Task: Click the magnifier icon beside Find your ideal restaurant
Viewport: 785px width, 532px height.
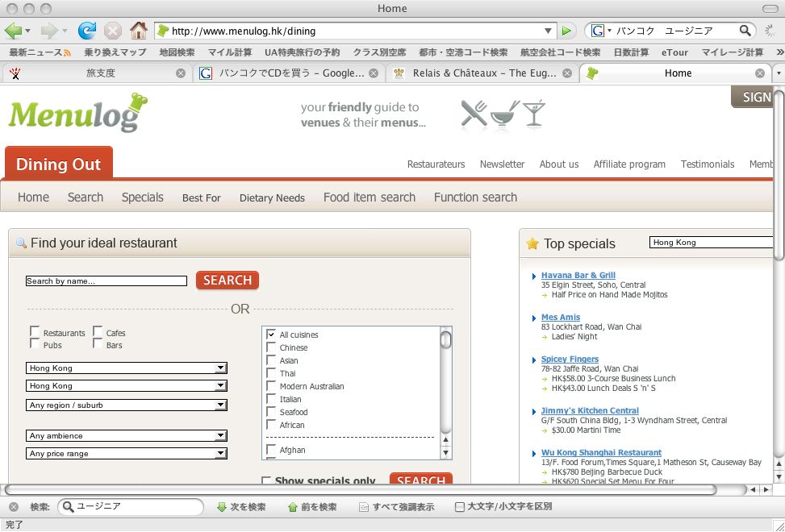Action: pos(21,243)
